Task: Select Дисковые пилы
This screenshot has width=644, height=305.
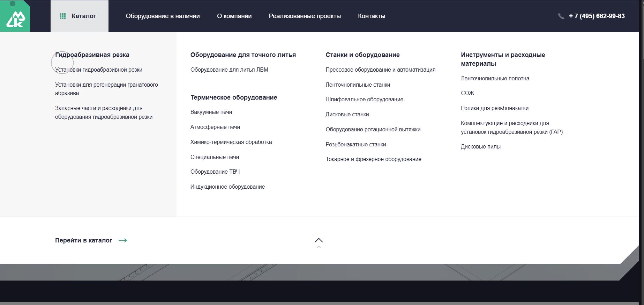Action: click(481, 147)
